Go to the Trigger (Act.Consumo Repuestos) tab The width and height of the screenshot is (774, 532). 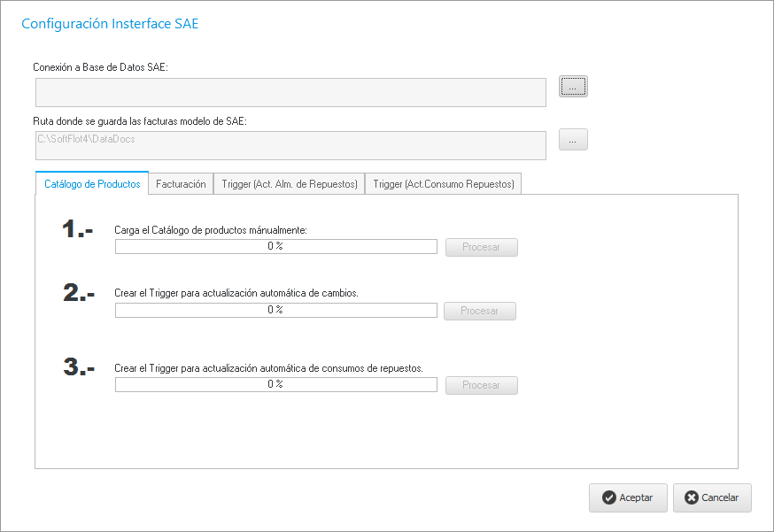[x=443, y=184]
